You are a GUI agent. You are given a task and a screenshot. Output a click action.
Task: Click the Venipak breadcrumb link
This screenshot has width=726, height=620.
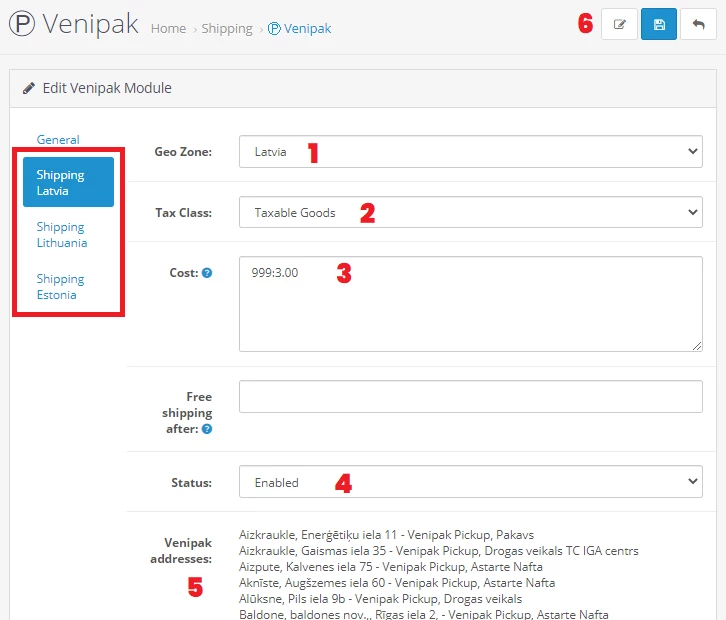(300, 29)
